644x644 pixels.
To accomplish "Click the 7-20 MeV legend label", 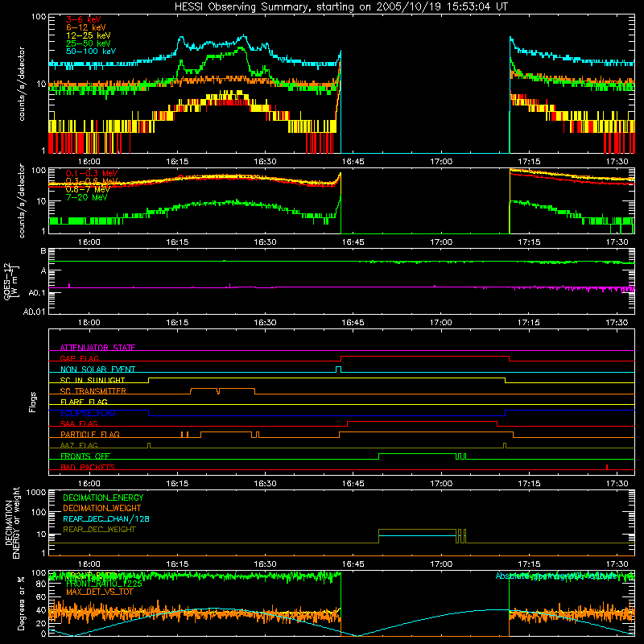I will [87, 197].
